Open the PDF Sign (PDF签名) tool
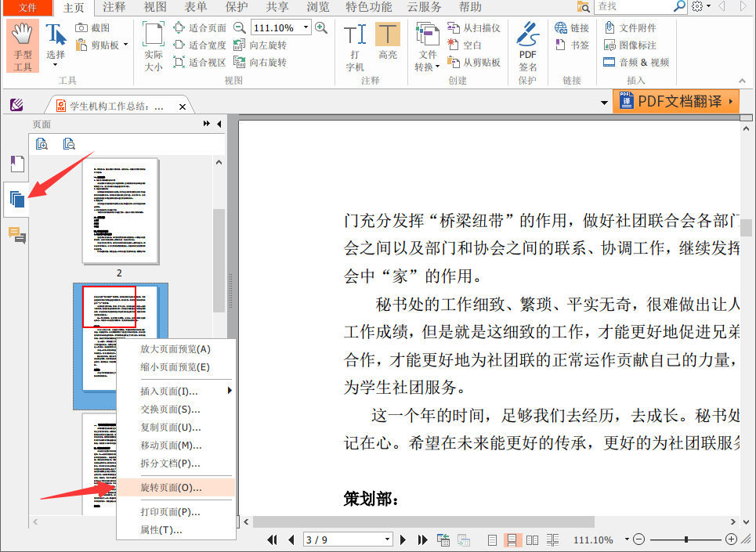756x552 pixels. coord(527,43)
